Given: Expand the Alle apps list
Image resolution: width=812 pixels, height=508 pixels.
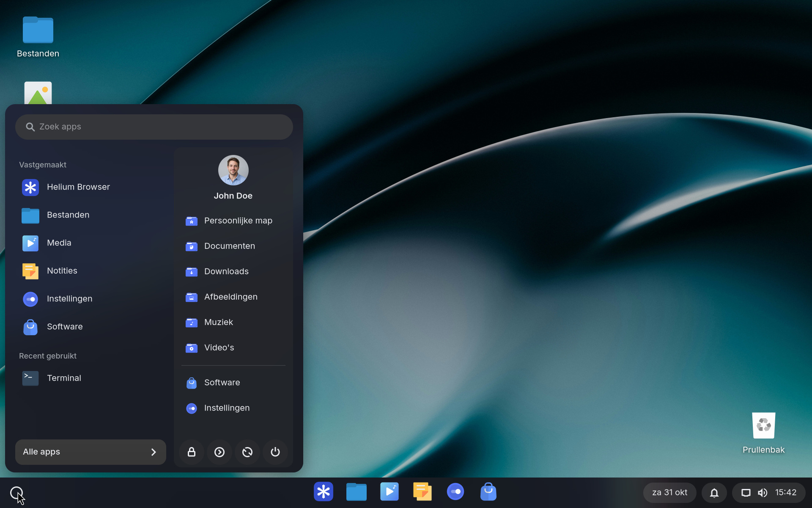Looking at the screenshot, I should point(91,452).
